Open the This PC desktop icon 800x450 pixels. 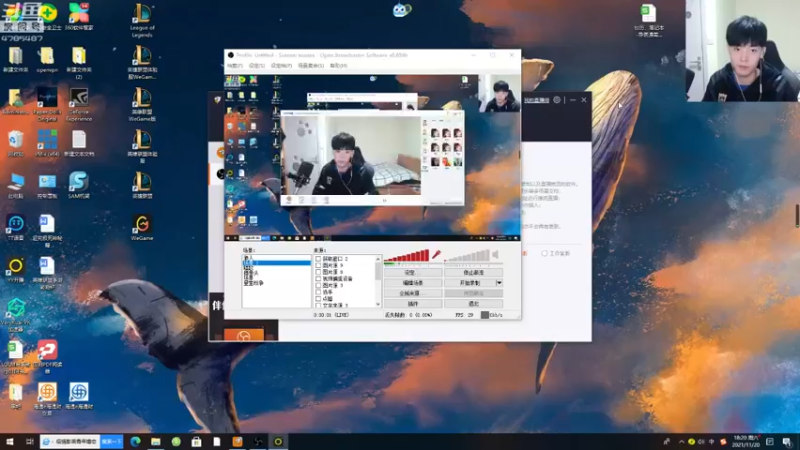(x=15, y=185)
